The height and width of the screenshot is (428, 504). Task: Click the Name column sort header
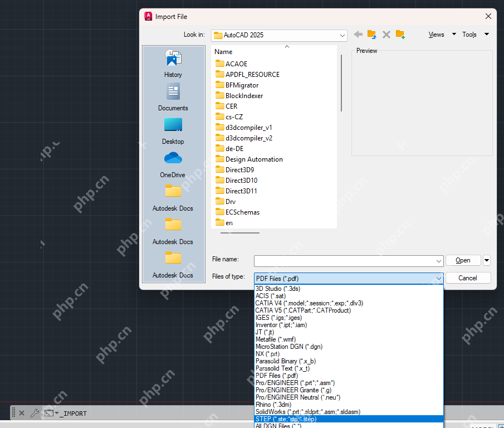point(274,51)
